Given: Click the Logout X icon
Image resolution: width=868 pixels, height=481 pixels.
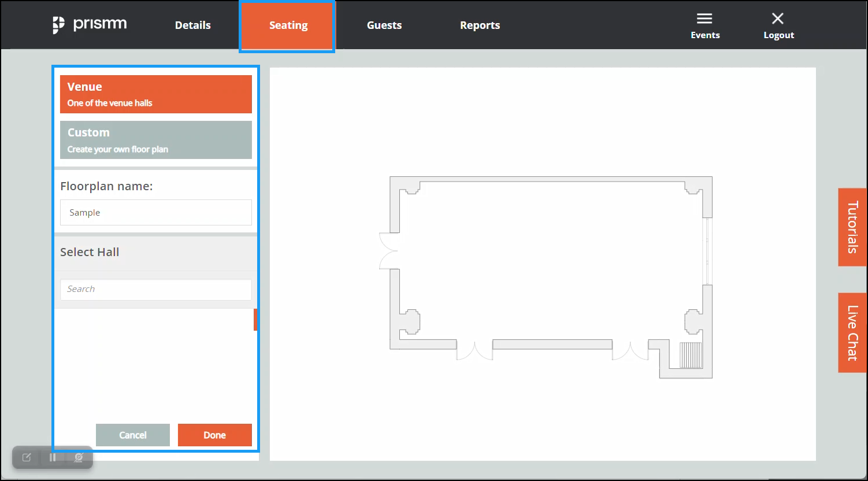Looking at the screenshot, I should click(778, 18).
